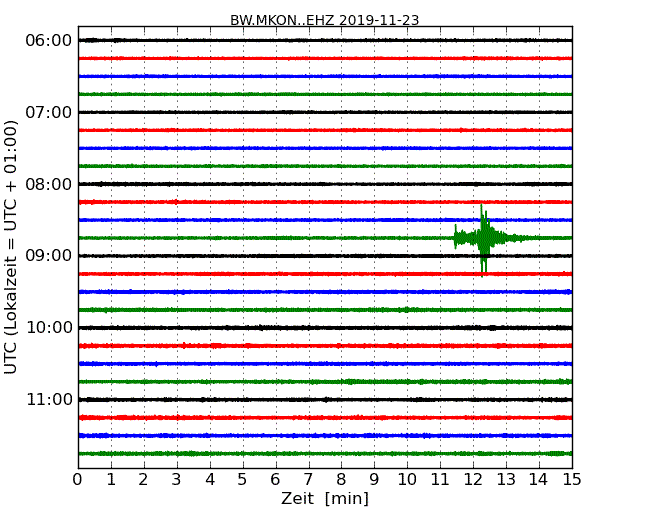Click x-axis tick label 2
The width and height of the screenshot is (650, 520).
click(143, 480)
